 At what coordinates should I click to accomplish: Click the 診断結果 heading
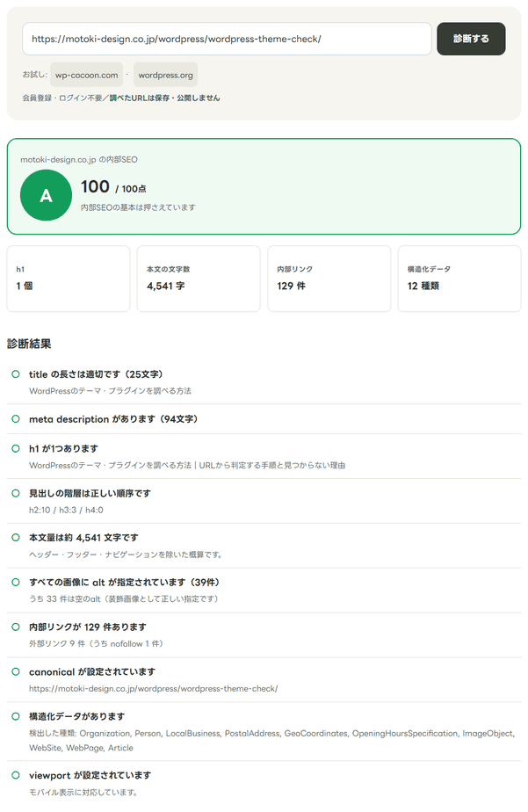point(29,344)
